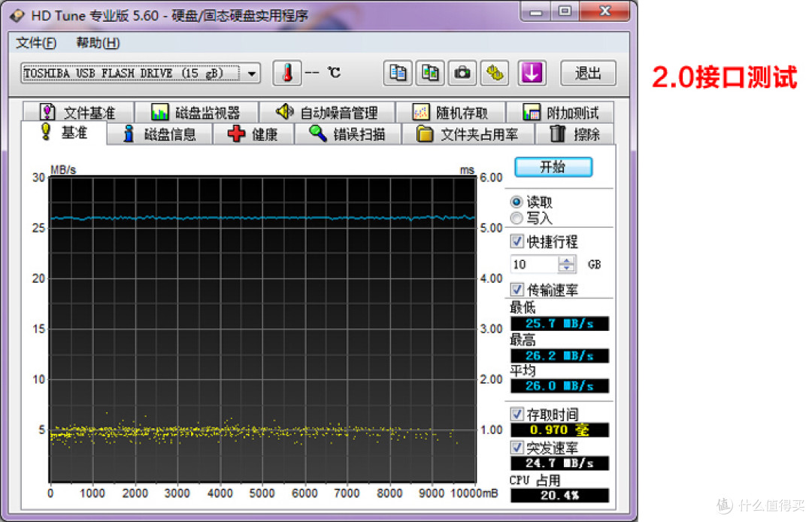Open the options wrench icon

tap(495, 73)
